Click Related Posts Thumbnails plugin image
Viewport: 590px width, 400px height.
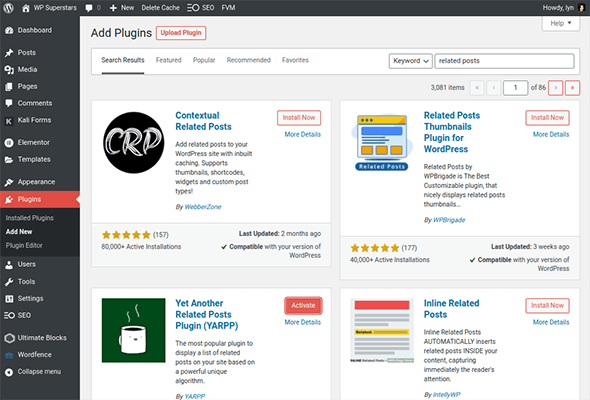pos(382,143)
